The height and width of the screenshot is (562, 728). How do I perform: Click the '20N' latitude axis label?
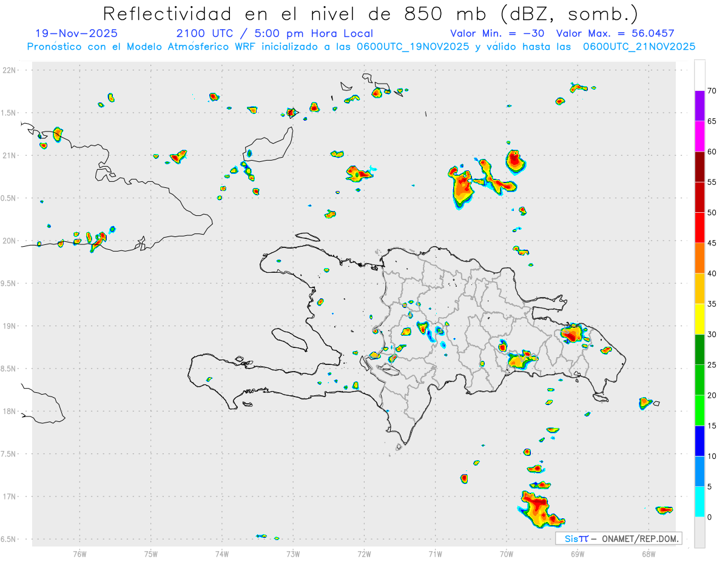tap(10, 241)
